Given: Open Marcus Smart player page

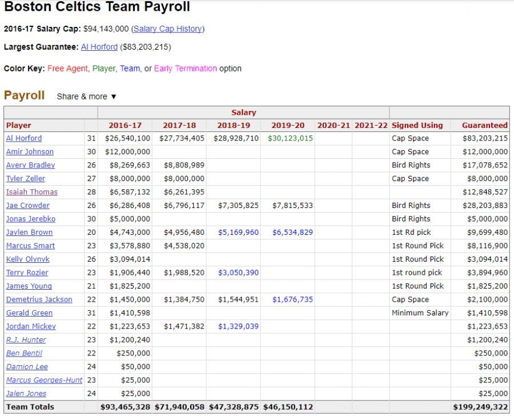Looking at the screenshot, I should pos(30,246).
